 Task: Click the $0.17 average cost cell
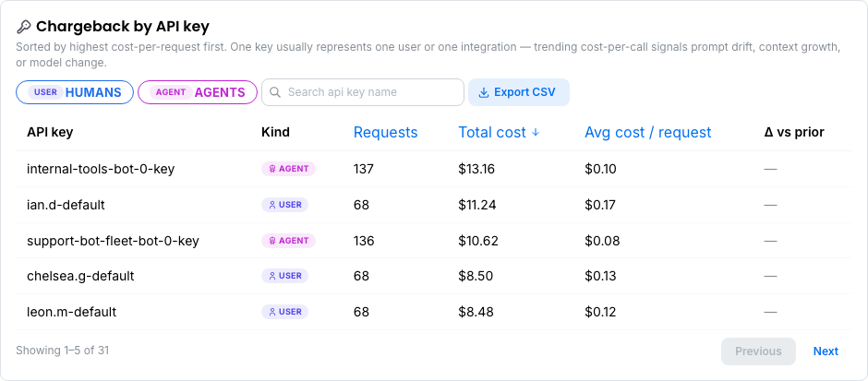click(x=600, y=205)
